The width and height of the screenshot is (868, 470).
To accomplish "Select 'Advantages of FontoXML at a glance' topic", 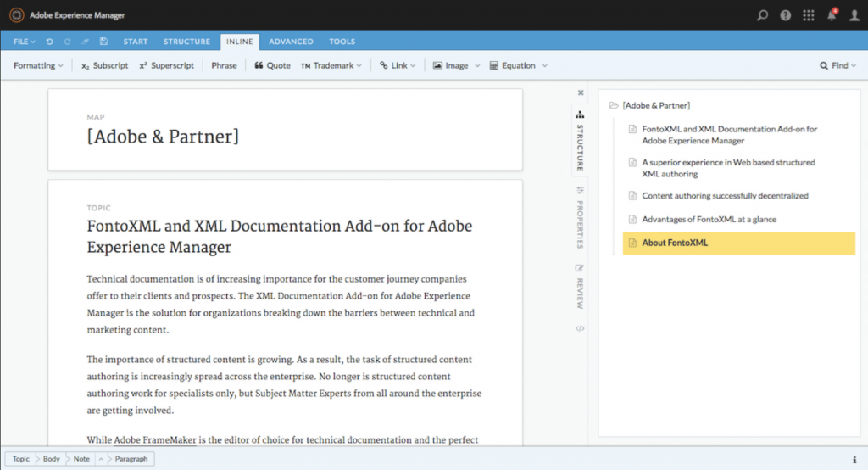I will 709,220.
